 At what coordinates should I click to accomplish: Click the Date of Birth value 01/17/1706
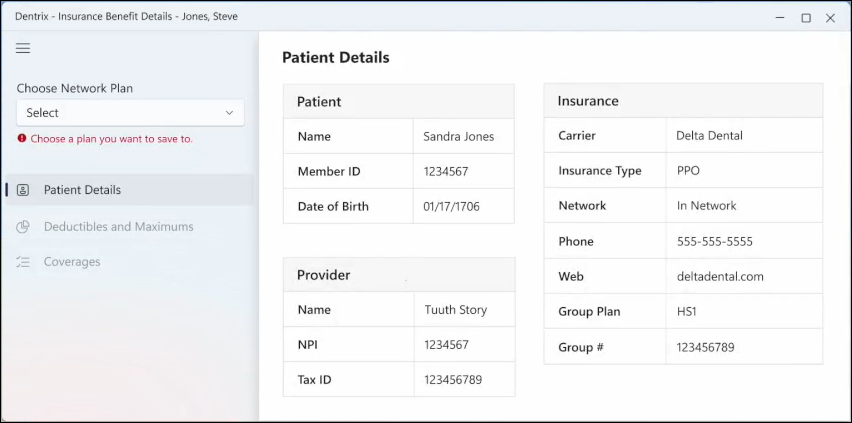(452, 207)
